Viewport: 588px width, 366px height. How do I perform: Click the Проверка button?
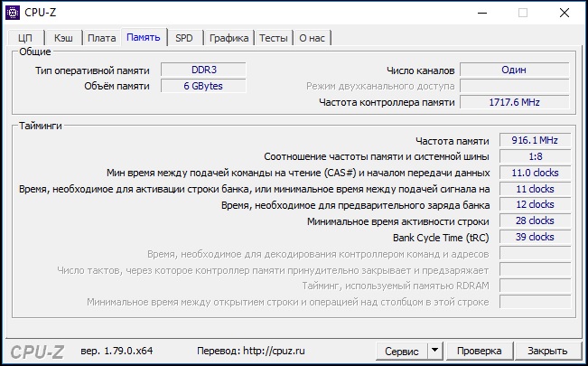coord(480,351)
